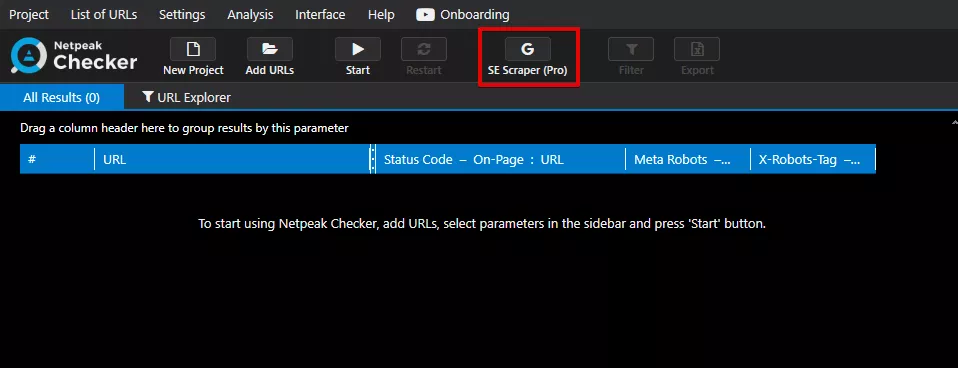Open the Analysis menu
This screenshot has height=368, width=958.
pos(250,15)
